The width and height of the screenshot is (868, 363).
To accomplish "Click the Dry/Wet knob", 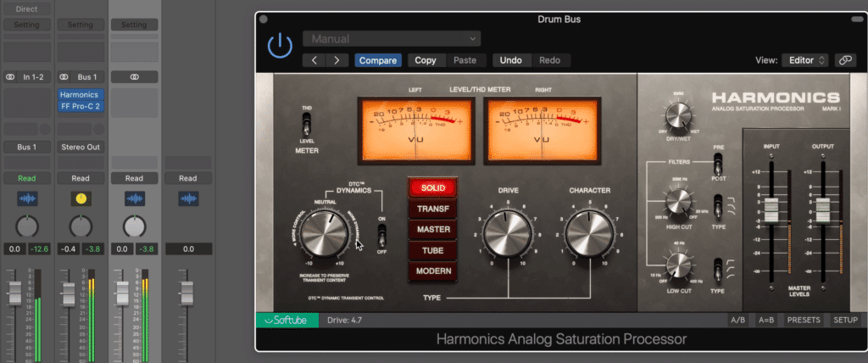I will 679,116.
